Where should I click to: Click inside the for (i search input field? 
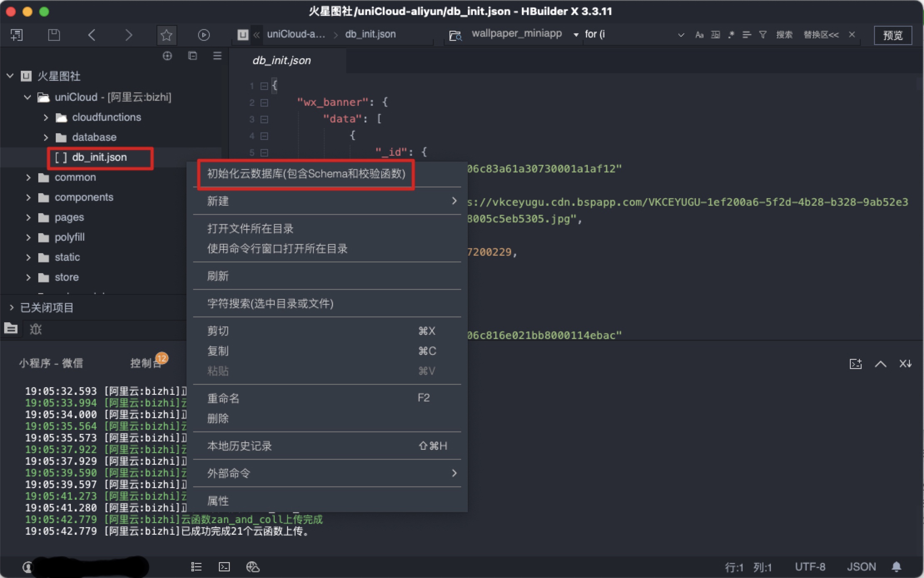point(624,34)
